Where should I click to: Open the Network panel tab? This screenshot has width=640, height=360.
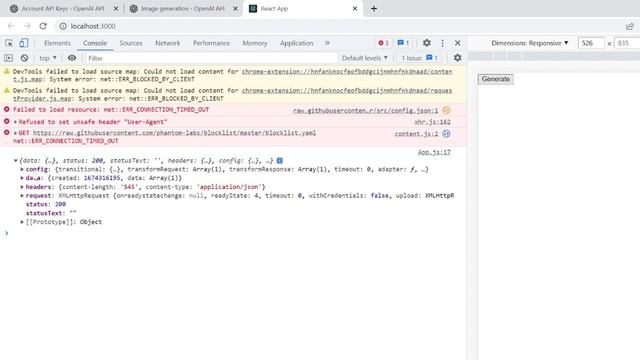tap(167, 43)
